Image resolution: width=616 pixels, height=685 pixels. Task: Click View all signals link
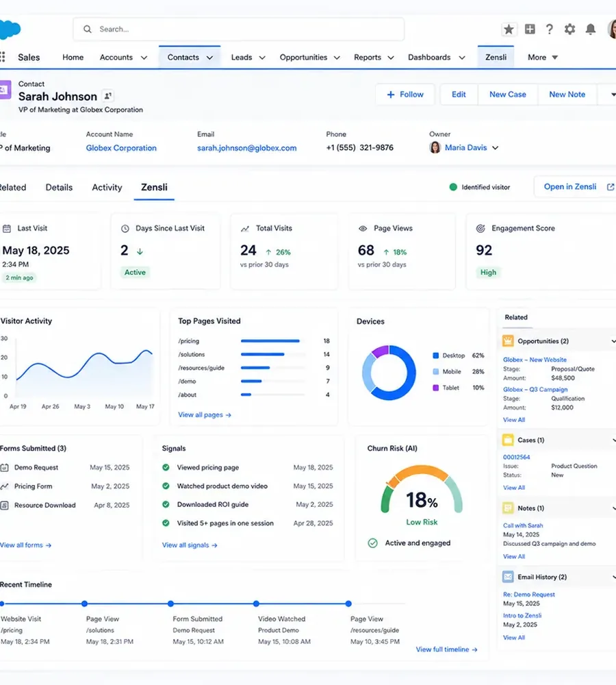[x=190, y=545]
